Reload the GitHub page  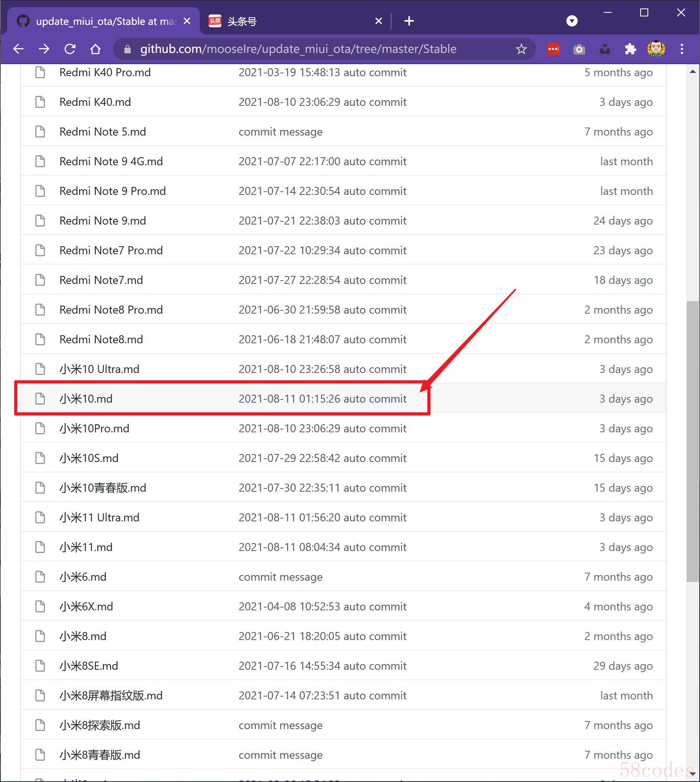(x=70, y=49)
